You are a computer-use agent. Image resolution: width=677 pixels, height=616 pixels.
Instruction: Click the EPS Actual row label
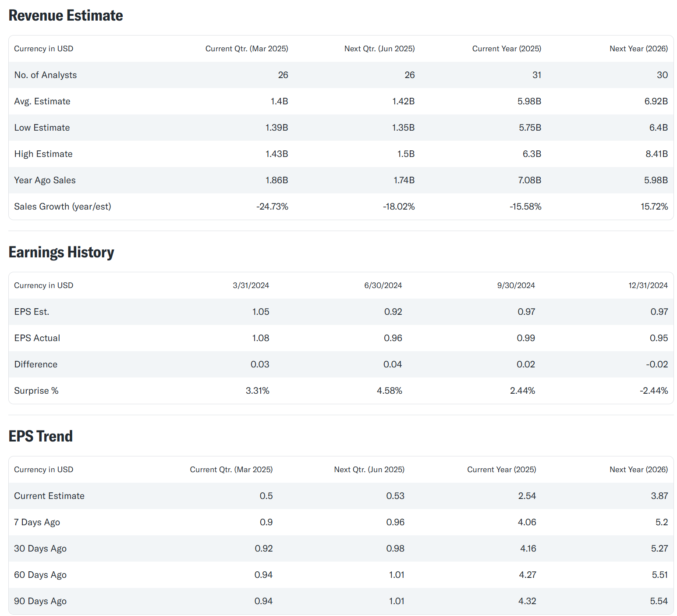(37, 338)
